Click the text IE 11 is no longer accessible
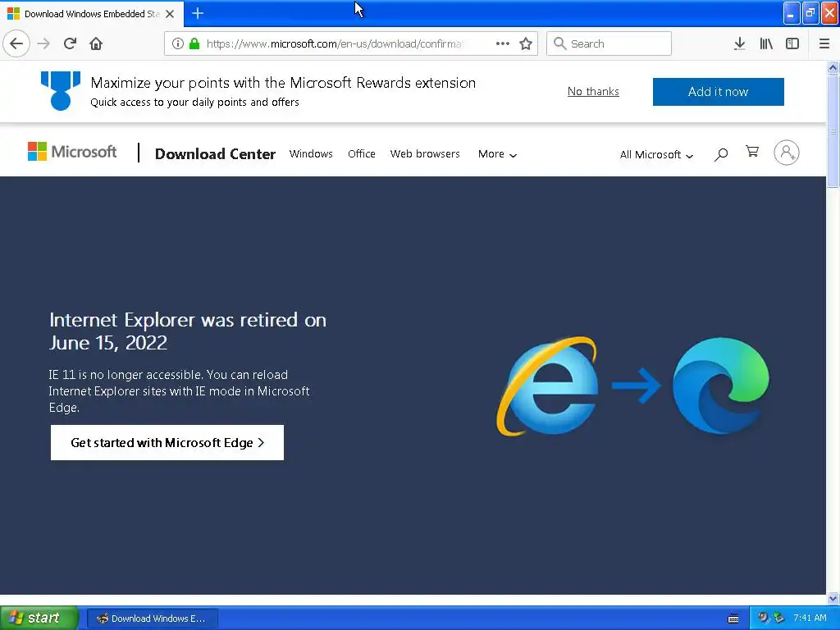 click(x=179, y=391)
